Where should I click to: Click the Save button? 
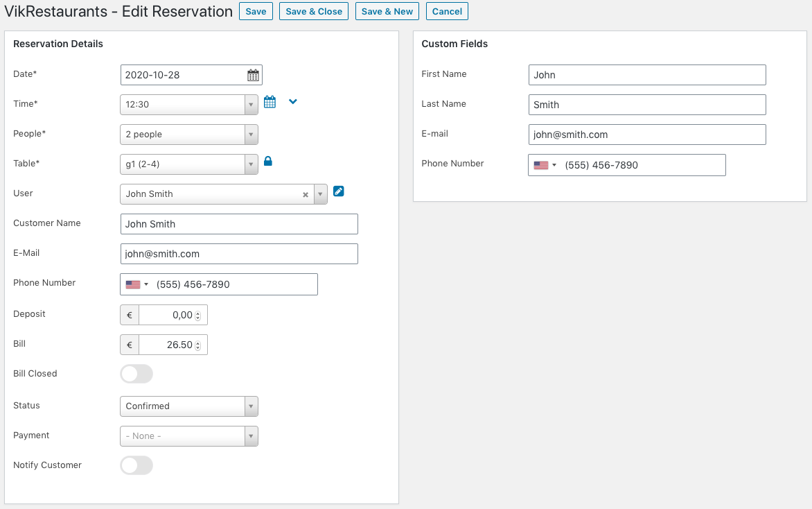pos(256,11)
